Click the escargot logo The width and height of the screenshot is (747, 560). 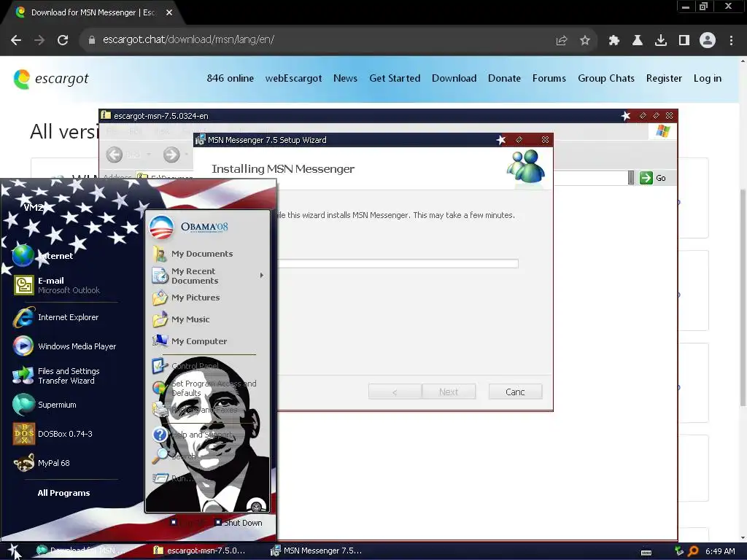[x=51, y=79]
